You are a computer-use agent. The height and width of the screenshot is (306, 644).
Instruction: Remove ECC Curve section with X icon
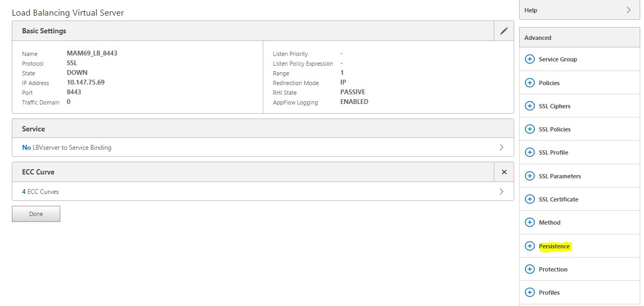pyautogui.click(x=504, y=172)
